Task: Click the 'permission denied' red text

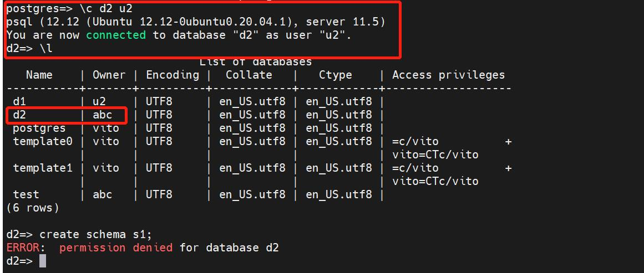Action: click(x=116, y=248)
